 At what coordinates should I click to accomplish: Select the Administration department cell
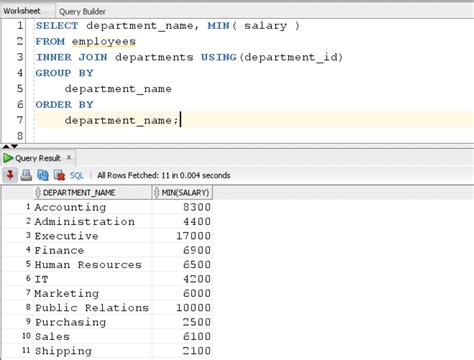(x=93, y=221)
